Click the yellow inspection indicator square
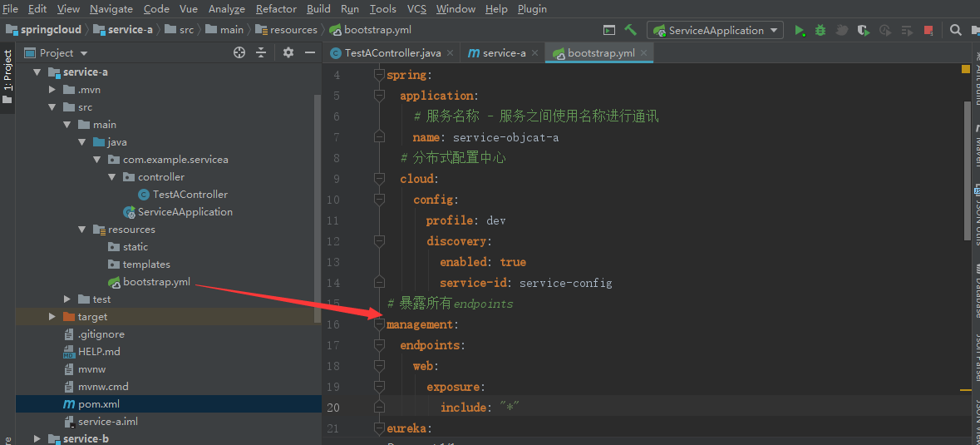 (966, 69)
